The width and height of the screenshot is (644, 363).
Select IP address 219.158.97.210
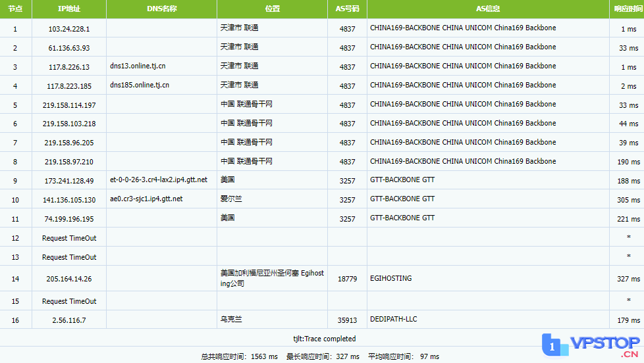click(x=69, y=162)
